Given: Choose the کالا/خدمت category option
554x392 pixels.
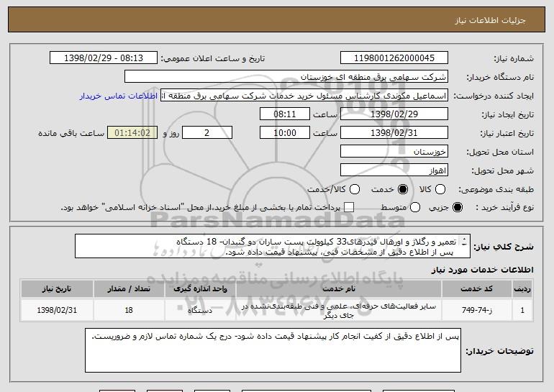Looking at the screenshot, I should coord(353,189).
